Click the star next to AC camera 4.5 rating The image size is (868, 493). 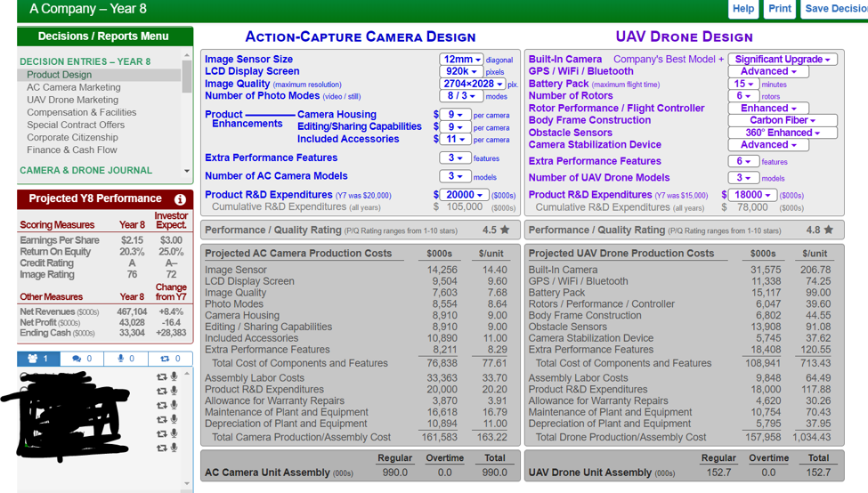click(x=505, y=230)
